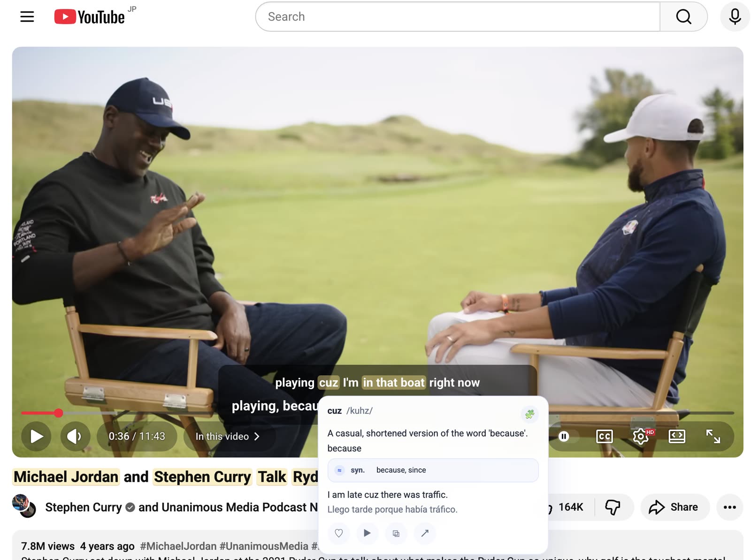The width and height of the screenshot is (751, 560).
Task: Go to YouTube home via logo
Action: click(x=89, y=17)
